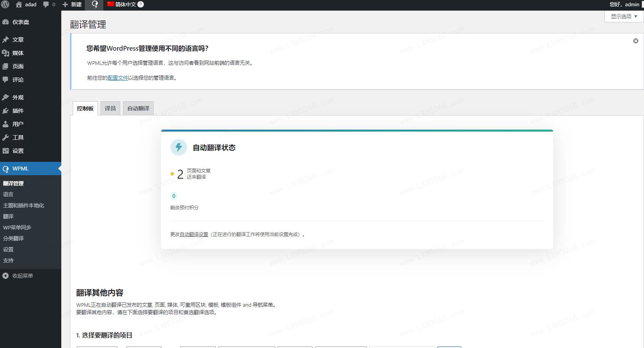Open 评论 comments in sidebar
Screen dimensions: 644x348
(x=31, y=80)
